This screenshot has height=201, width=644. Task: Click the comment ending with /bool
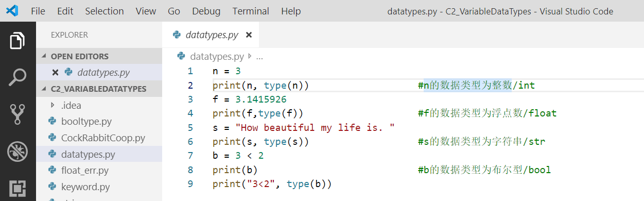pyautogui.click(x=484, y=170)
